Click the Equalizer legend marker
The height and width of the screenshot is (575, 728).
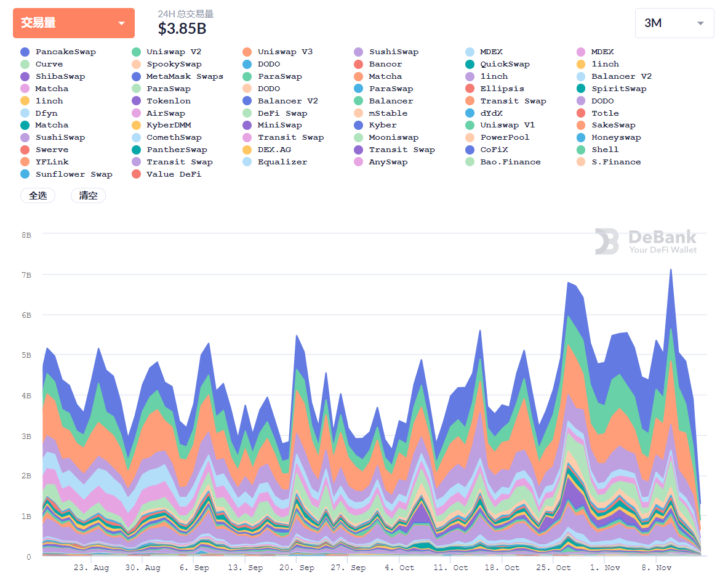click(247, 162)
